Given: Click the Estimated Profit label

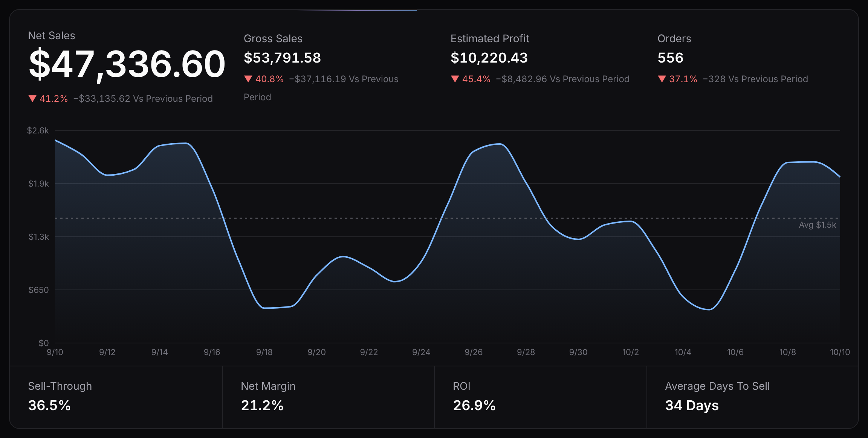Looking at the screenshot, I should point(490,38).
